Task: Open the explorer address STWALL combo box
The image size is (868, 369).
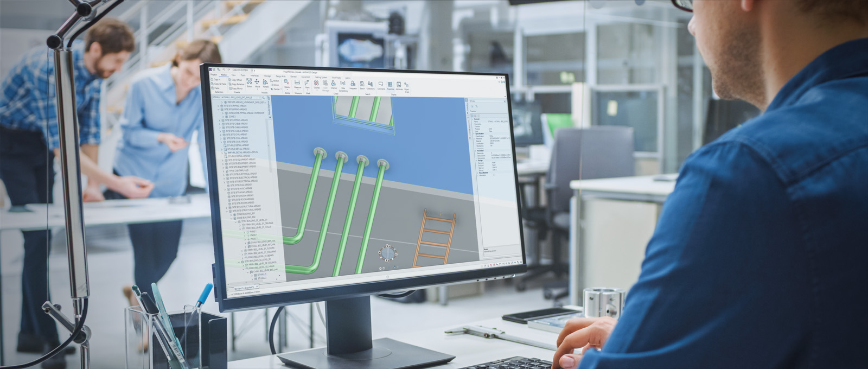Action: [238, 98]
